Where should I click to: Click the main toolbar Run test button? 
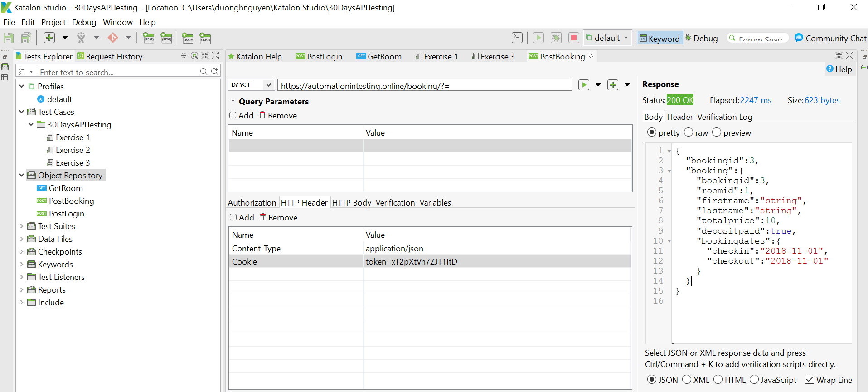[538, 38]
